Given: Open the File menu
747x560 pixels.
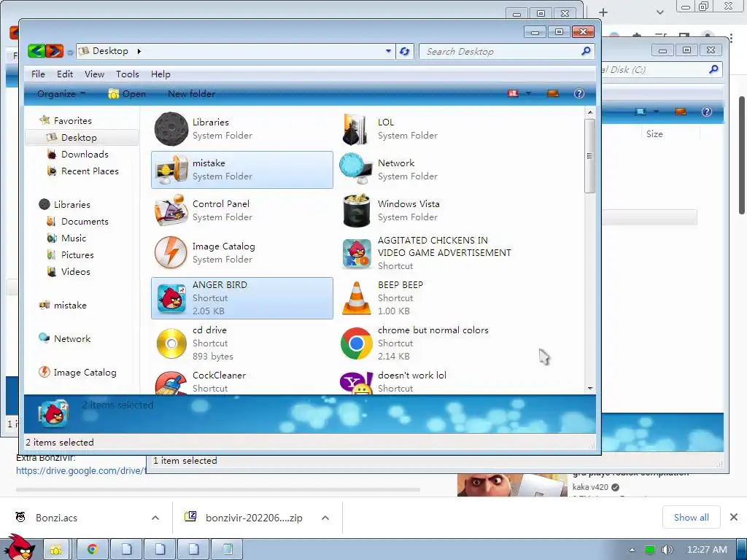Looking at the screenshot, I should click(38, 74).
